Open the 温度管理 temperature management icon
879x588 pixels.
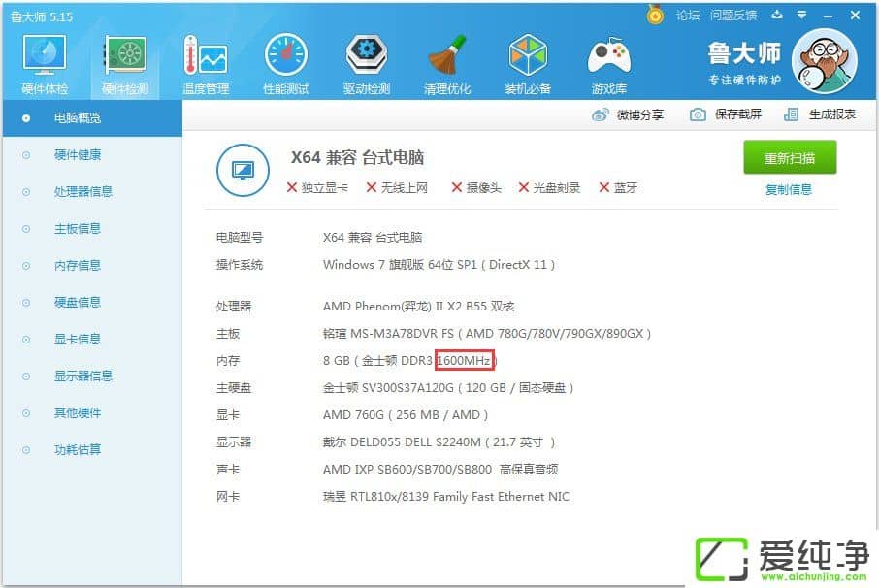click(205, 62)
